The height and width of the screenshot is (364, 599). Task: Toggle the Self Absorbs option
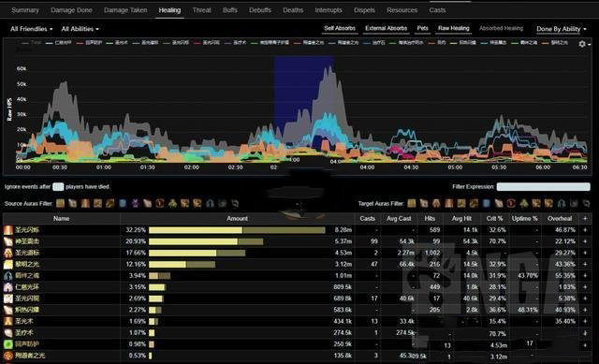pos(340,28)
